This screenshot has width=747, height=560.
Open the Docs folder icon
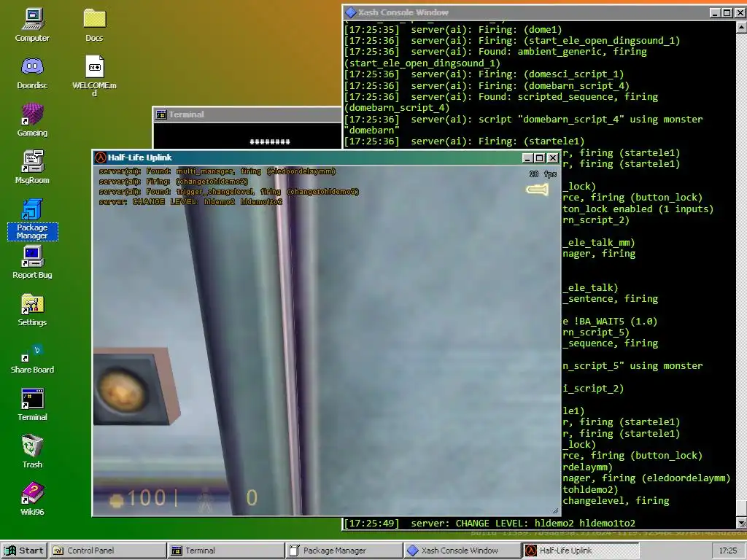[x=94, y=25]
